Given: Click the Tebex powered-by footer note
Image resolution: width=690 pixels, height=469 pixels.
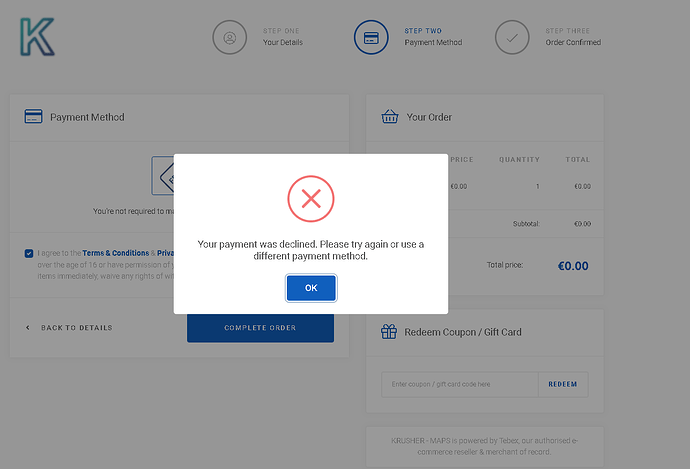Looking at the screenshot, I should 484,446.
